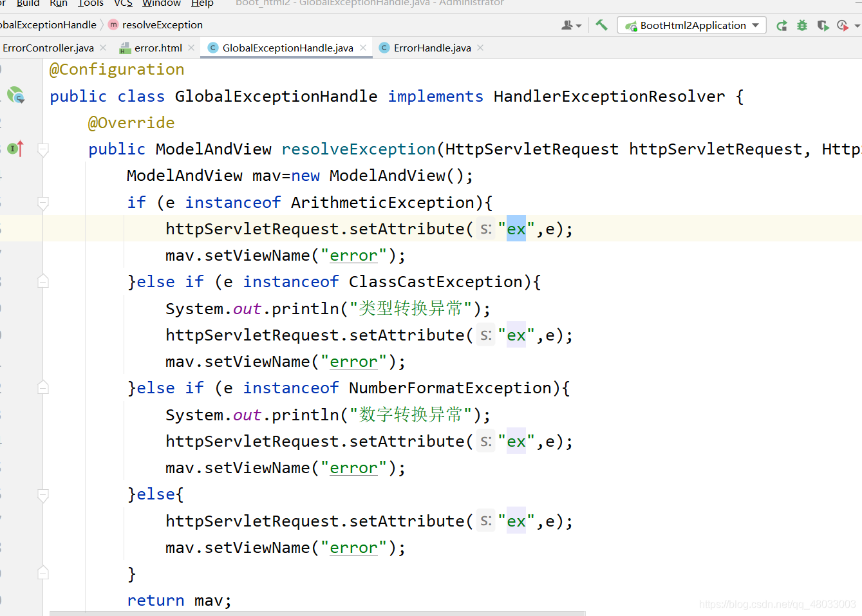Click the ClassCastException class name
Screen dimensions: 862x616
(x=435, y=282)
